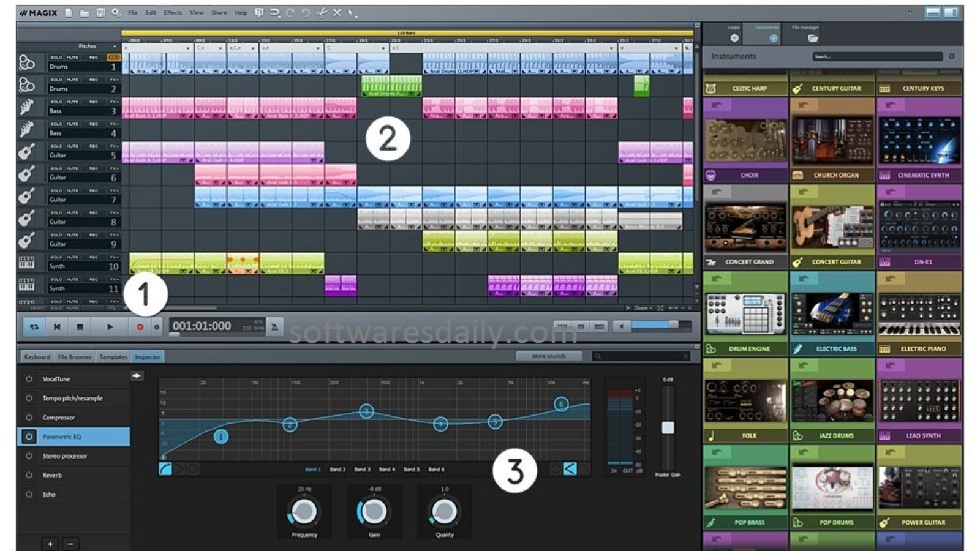Viewport: 980px width, 551px height.
Task: Select the low-cut filter shape icon in EQ
Action: click(x=165, y=469)
